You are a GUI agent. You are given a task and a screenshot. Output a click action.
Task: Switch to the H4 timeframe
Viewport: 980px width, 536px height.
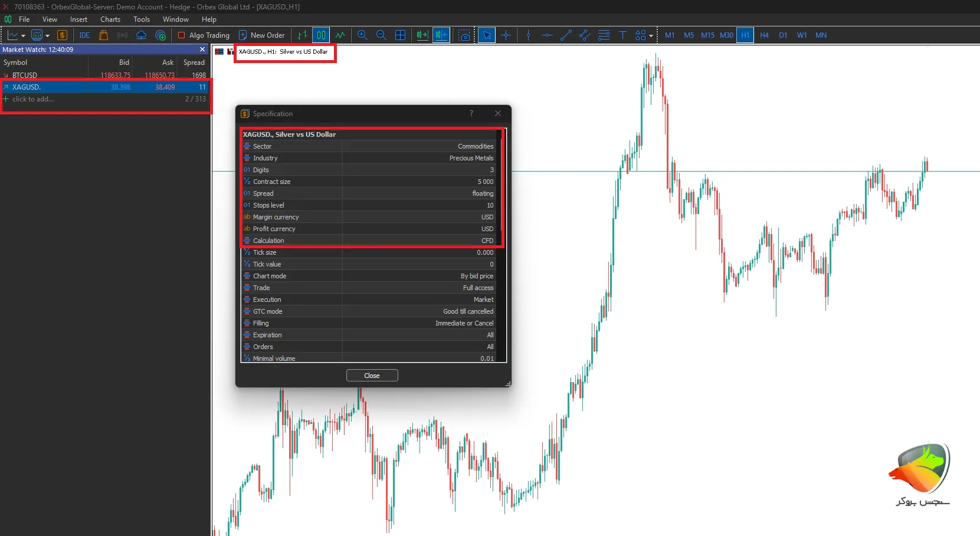coord(764,35)
